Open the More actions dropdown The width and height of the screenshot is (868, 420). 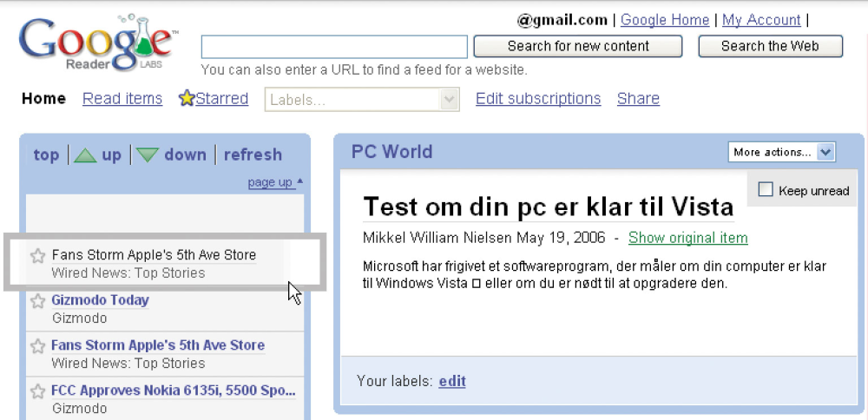tap(782, 152)
